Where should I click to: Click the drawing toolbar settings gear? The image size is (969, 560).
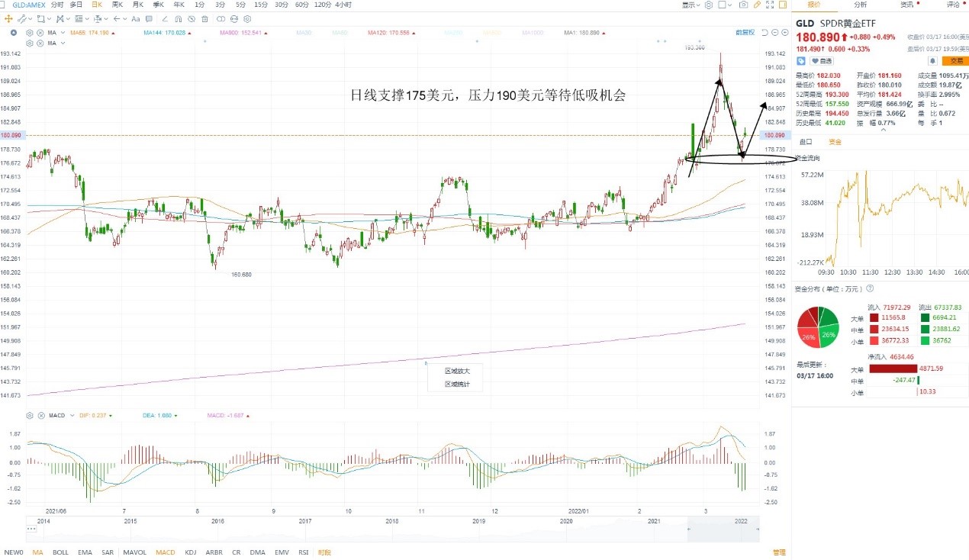tap(247, 19)
